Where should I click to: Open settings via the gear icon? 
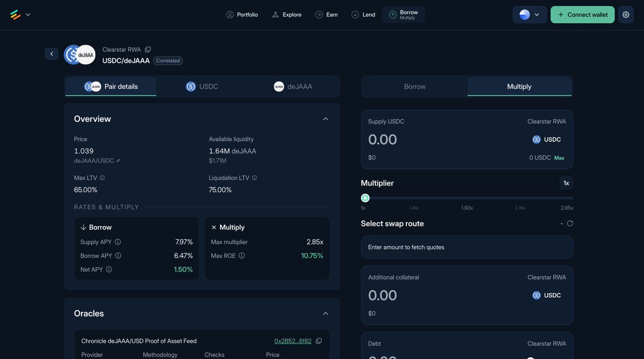[626, 14]
